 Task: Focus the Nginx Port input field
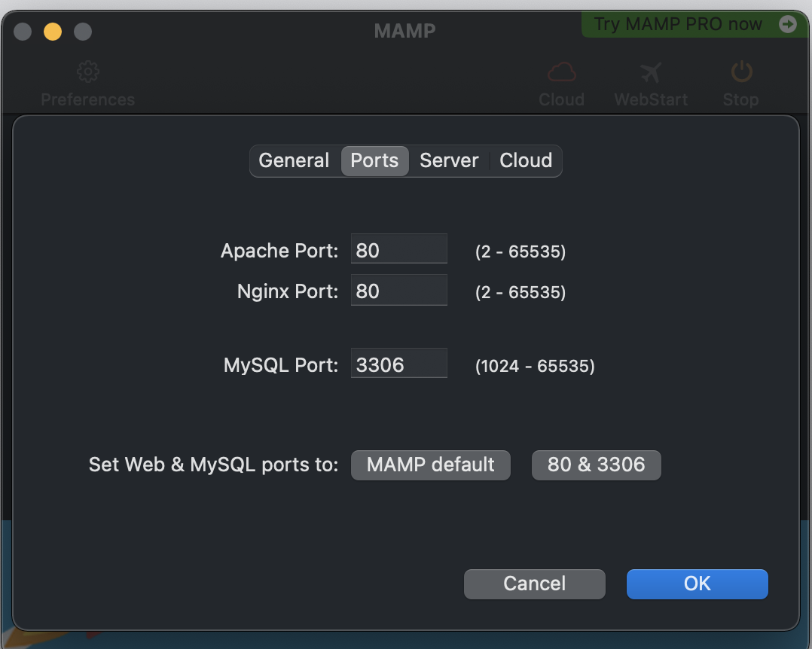point(398,290)
